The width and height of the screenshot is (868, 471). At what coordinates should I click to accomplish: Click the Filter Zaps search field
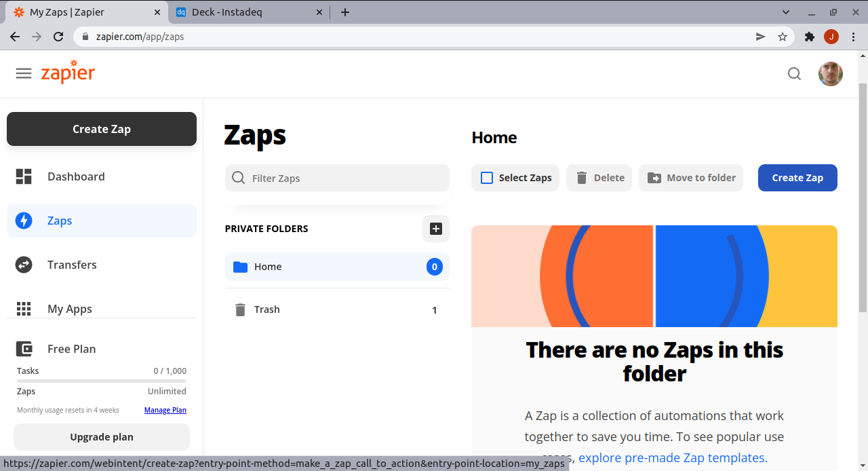pos(337,178)
